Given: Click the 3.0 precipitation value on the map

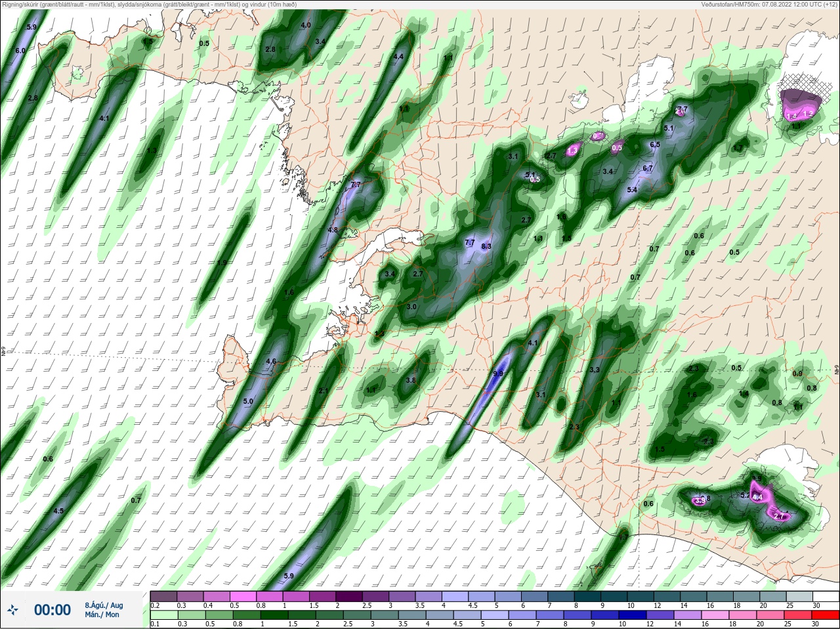Looking at the screenshot, I should tap(411, 307).
